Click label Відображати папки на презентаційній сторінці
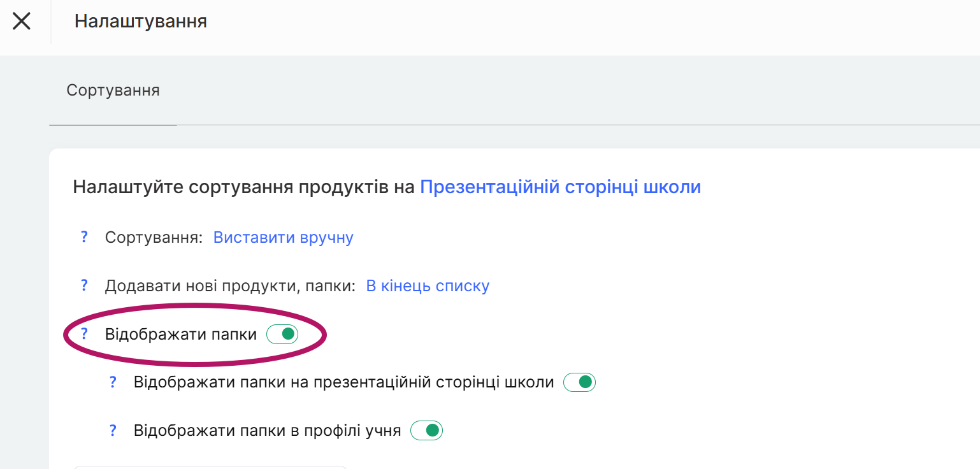The width and height of the screenshot is (980, 469). pos(343,382)
